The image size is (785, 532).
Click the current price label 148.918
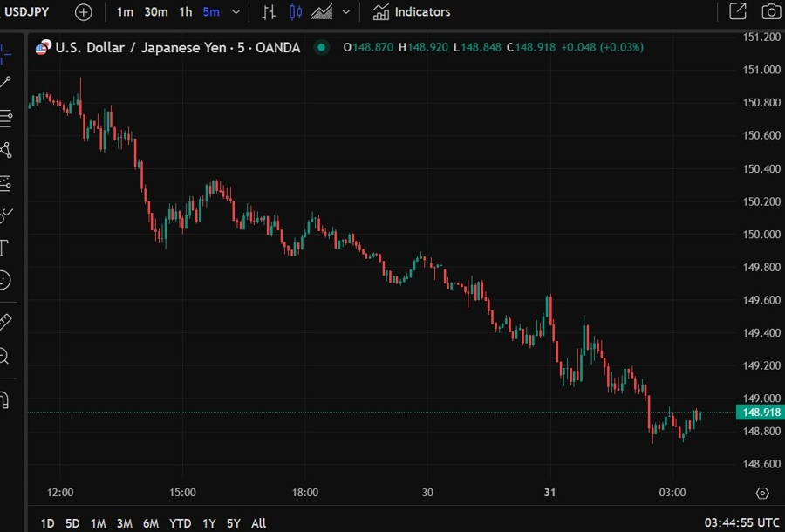pyautogui.click(x=761, y=413)
